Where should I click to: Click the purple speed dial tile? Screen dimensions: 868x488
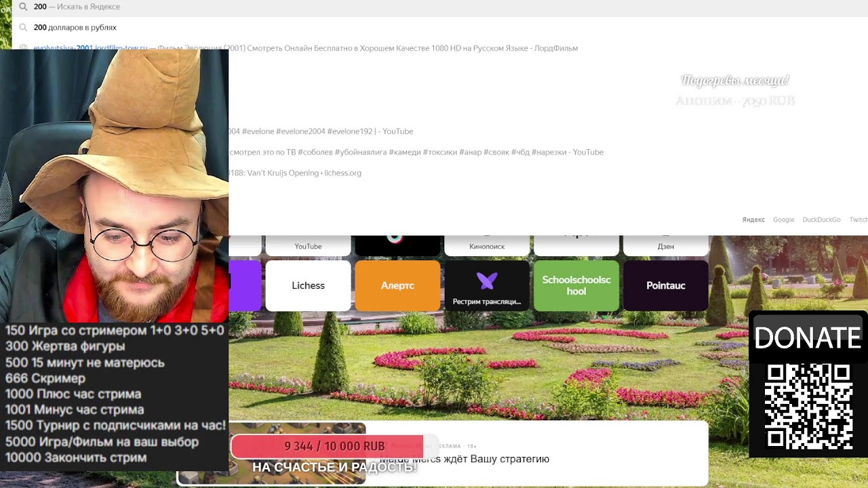245,285
